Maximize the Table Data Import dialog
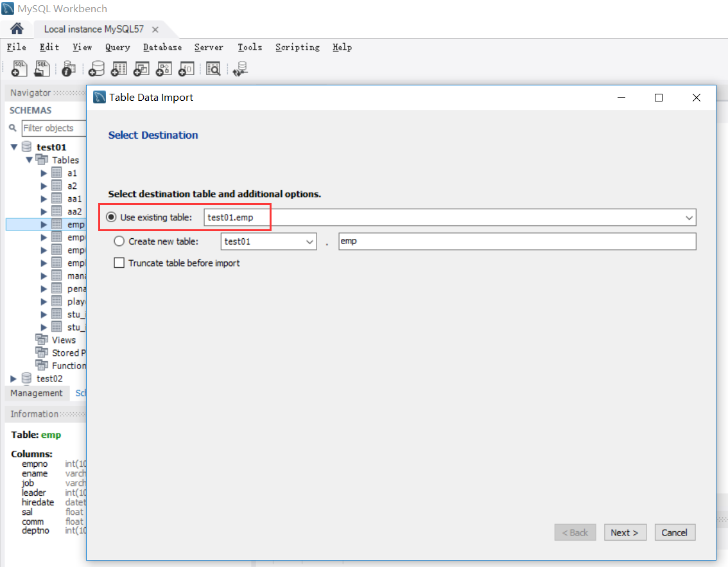The height and width of the screenshot is (567, 728). (659, 98)
